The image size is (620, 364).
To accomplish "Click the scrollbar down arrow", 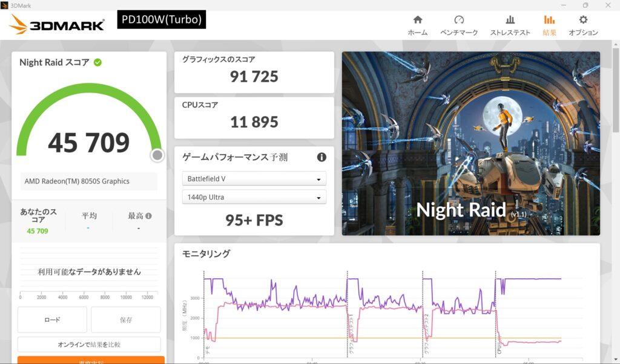I will click(x=616, y=360).
